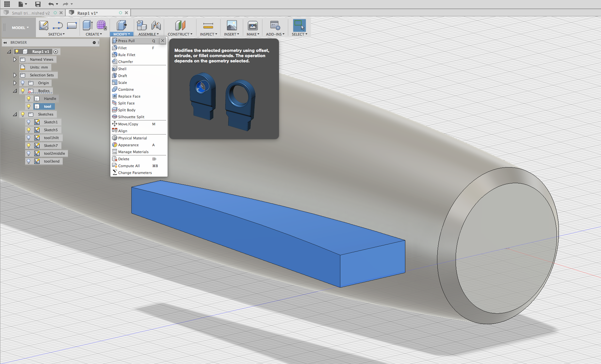The height and width of the screenshot is (364, 601).
Task: Open the CREATE dropdown menu
Action: click(94, 34)
